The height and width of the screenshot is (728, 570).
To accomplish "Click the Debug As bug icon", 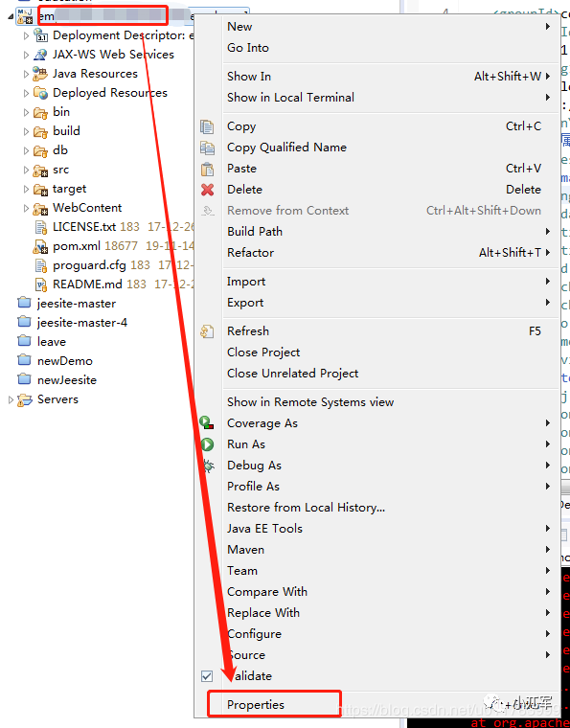I will tap(208, 466).
